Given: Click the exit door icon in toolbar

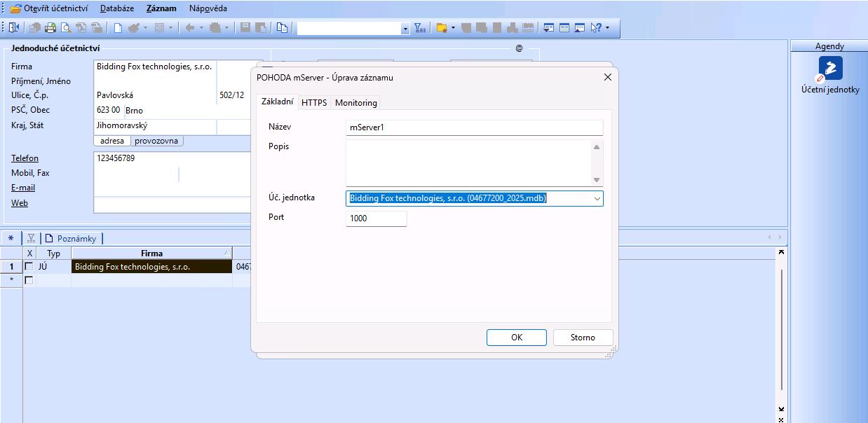Looking at the screenshot, I should [15, 28].
